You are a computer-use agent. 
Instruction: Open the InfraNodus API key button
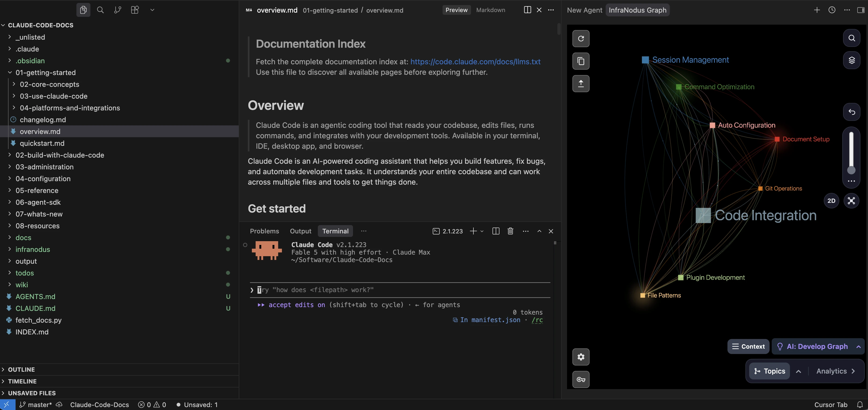point(581,379)
